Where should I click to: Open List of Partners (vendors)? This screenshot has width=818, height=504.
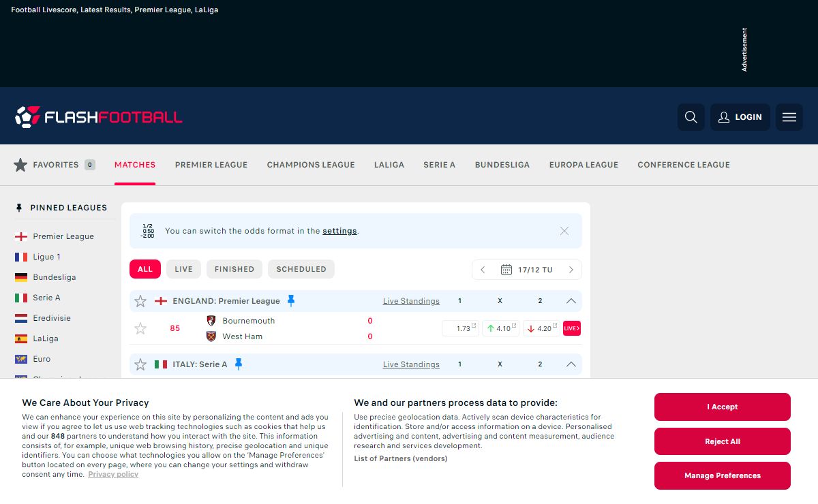401,458
